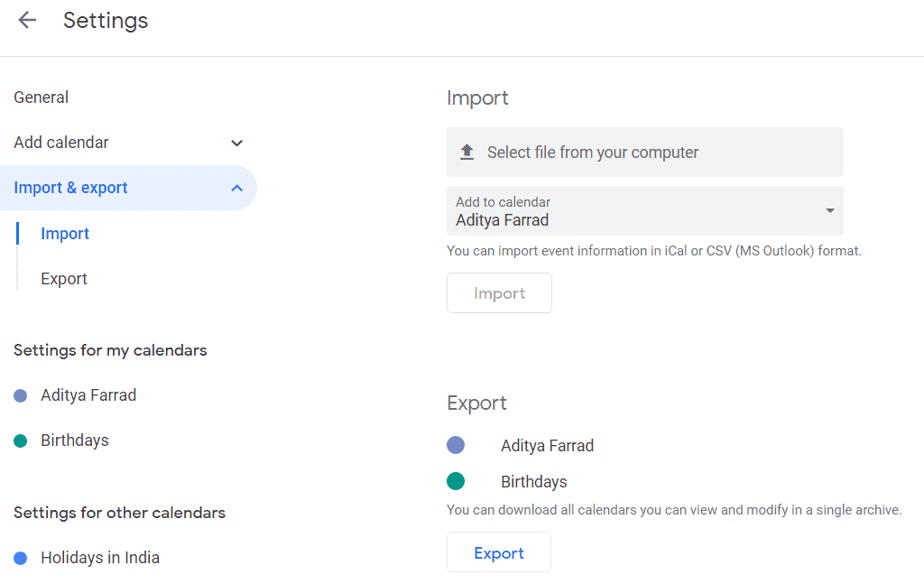Screen dimensions: 924x584
Task: Select the Export sub-item in sidebar
Action: 64,279
